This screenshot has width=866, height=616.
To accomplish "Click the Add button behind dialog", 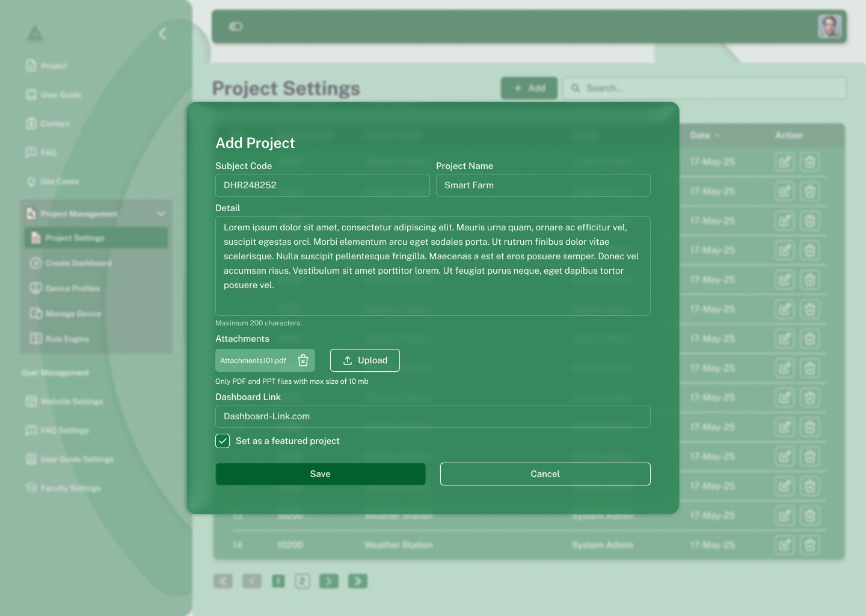I will point(529,88).
